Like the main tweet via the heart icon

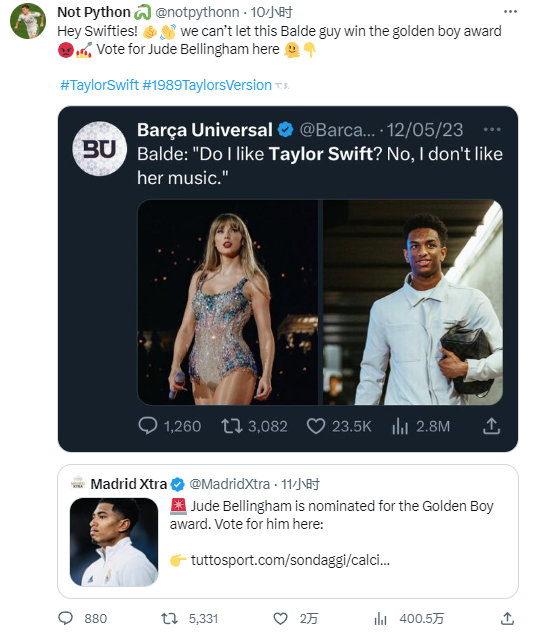click(x=280, y=618)
